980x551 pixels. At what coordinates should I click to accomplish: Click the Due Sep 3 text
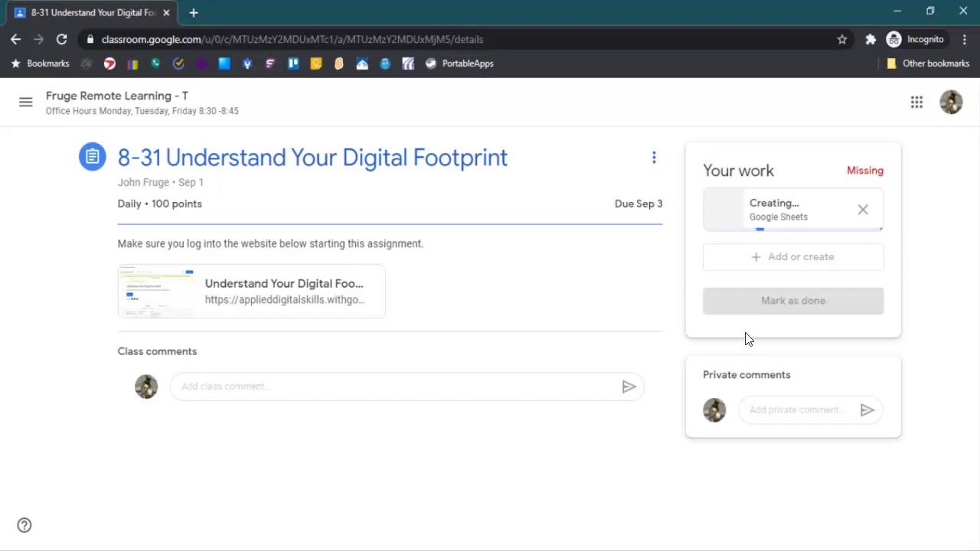click(x=639, y=204)
